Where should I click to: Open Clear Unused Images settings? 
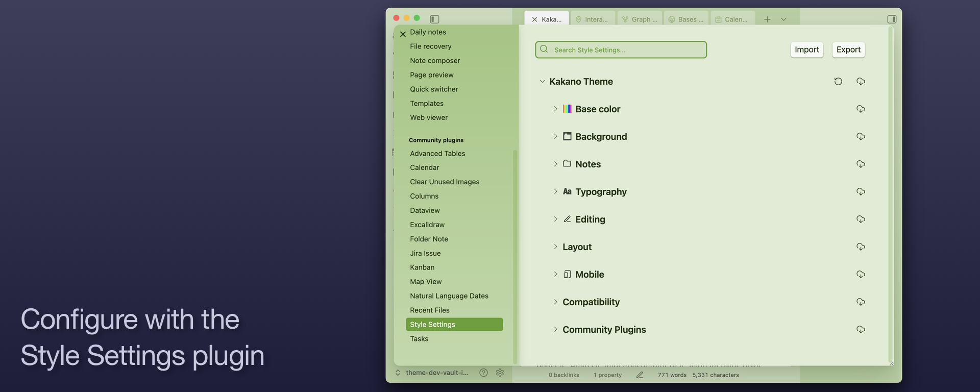[x=445, y=182]
